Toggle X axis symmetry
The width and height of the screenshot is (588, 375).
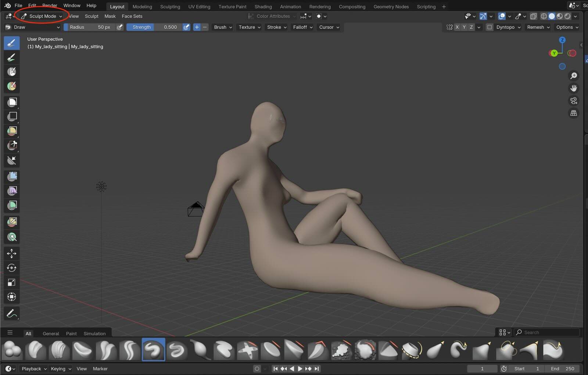pos(457,27)
